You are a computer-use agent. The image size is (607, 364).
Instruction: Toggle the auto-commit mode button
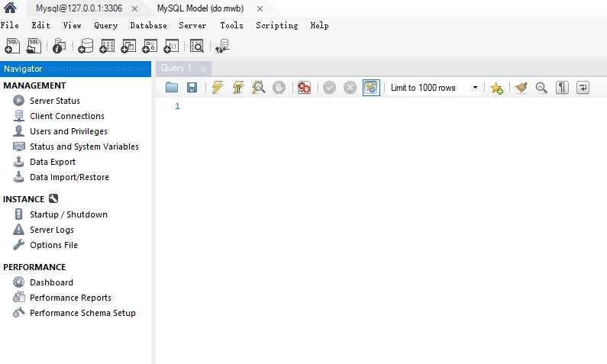(371, 88)
